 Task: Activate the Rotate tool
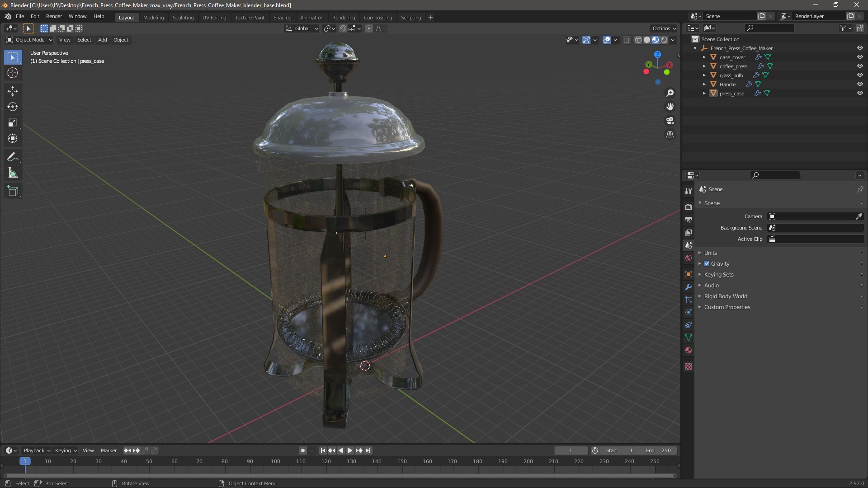pos(13,107)
